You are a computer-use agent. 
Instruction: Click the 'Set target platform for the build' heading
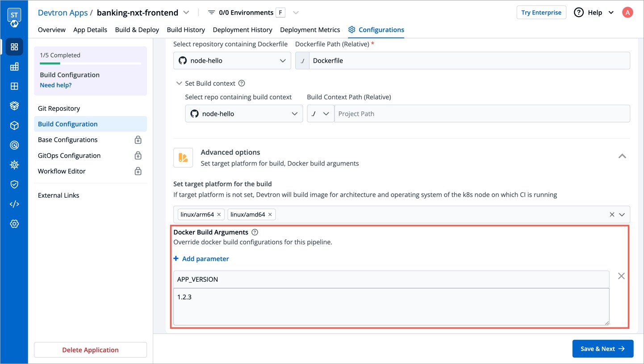(x=222, y=184)
